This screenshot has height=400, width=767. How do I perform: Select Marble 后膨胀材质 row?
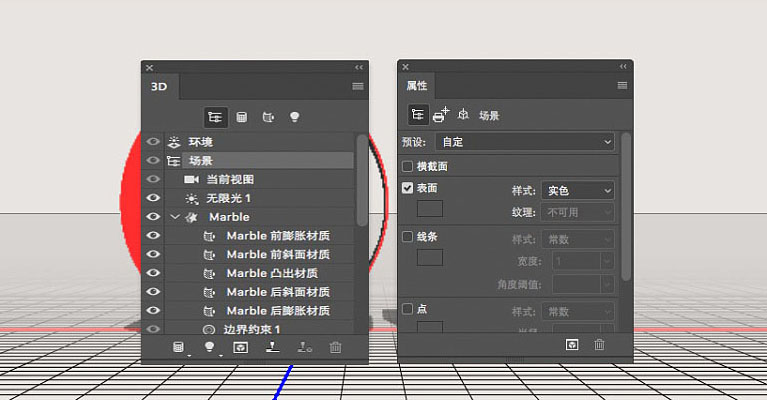[x=259, y=311]
